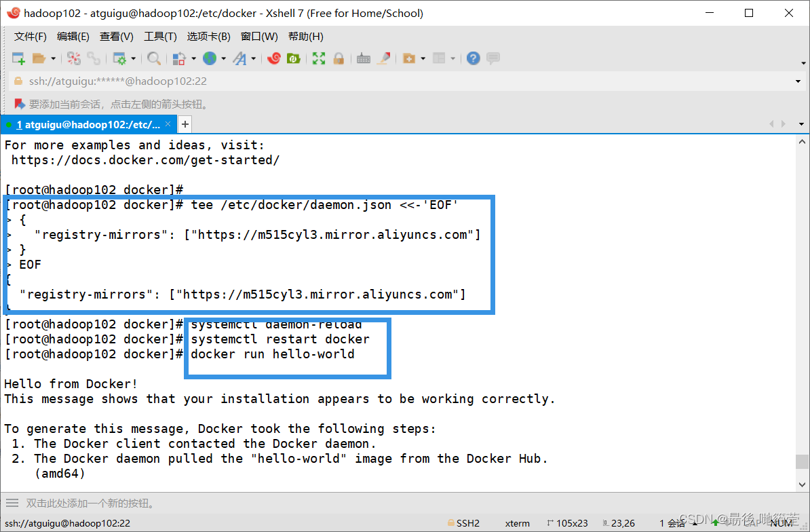Click 23,26 cursor position status entry
810x532 pixels.
618,523
